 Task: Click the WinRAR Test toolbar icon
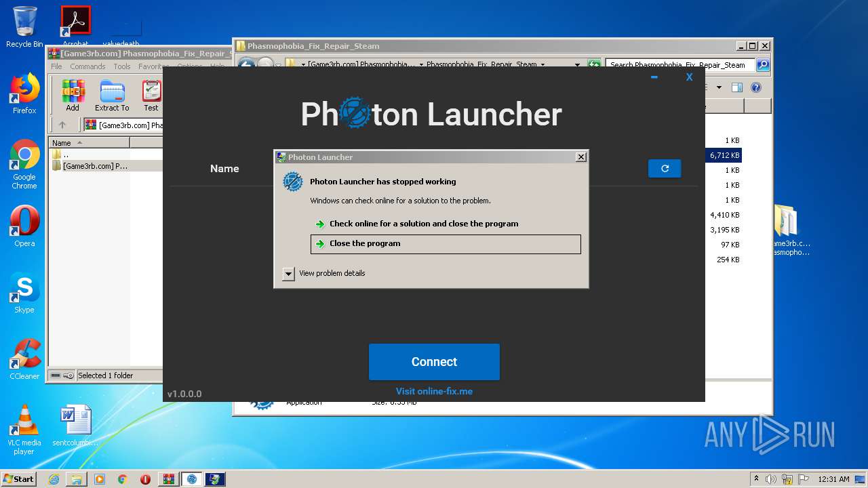tap(151, 96)
